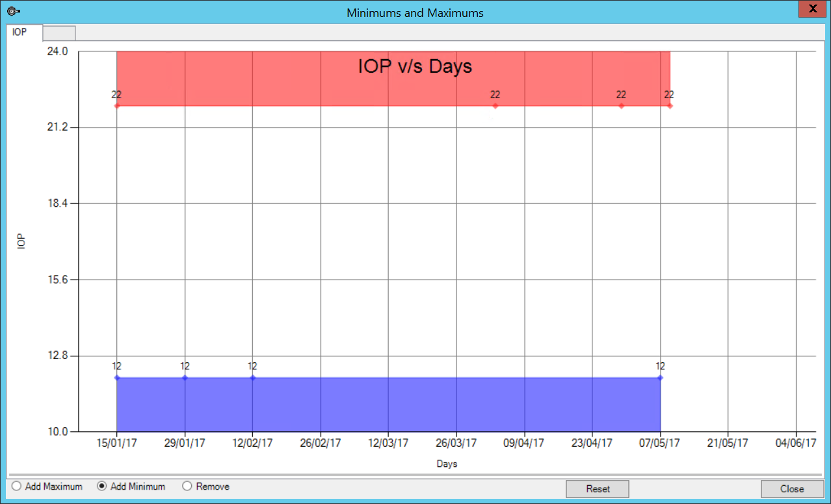Click the blue minimum point at 07/05/17
The height and width of the screenshot is (504, 831).
660,377
